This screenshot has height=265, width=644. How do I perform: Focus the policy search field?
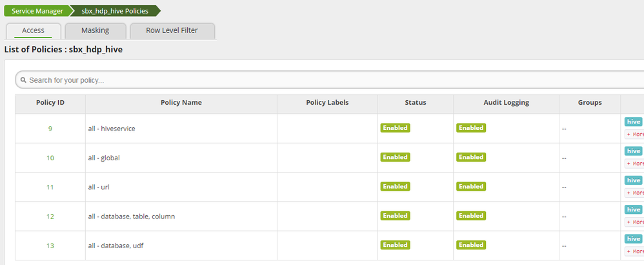[x=323, y=81]
